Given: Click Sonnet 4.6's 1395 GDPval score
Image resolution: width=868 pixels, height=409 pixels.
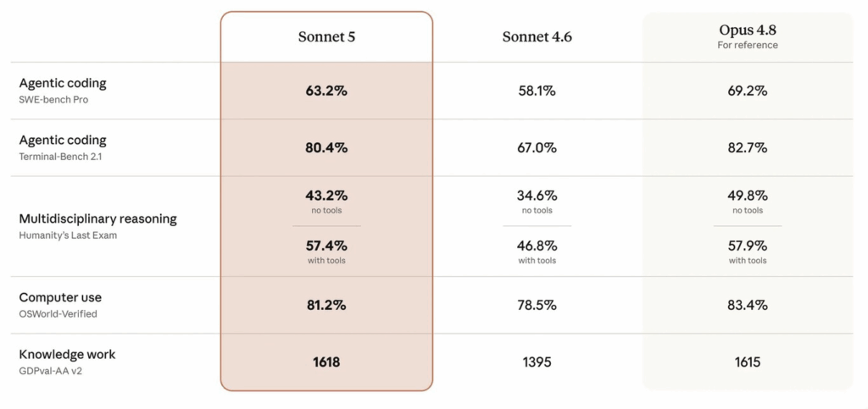Looking at the screenshot, I should tap(537, 362).
